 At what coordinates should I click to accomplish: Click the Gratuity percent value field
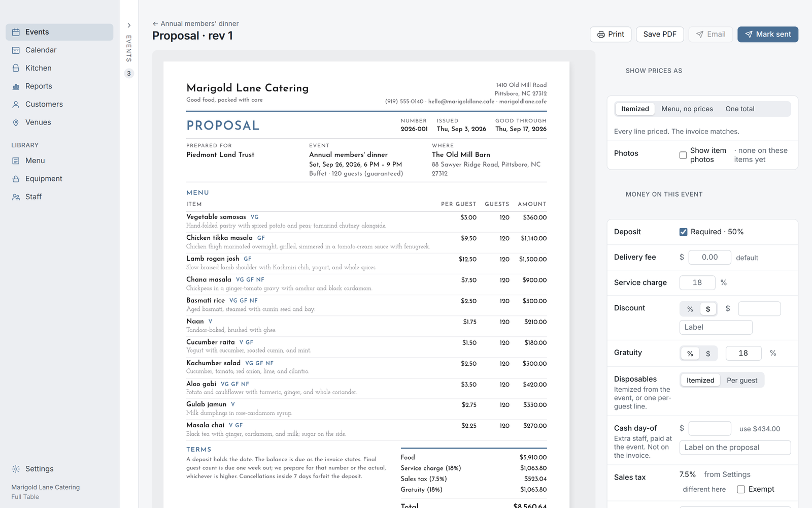coord(743,354)
